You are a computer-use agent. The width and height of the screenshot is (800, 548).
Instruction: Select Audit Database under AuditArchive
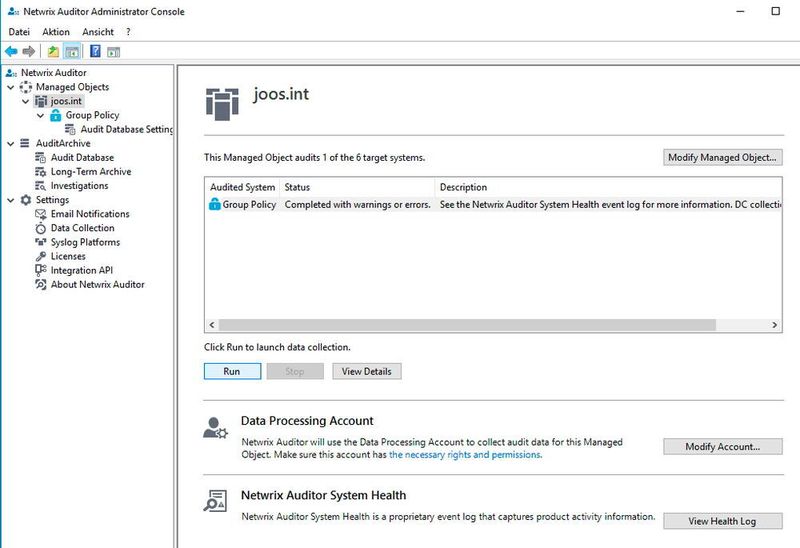coord(82,158)
